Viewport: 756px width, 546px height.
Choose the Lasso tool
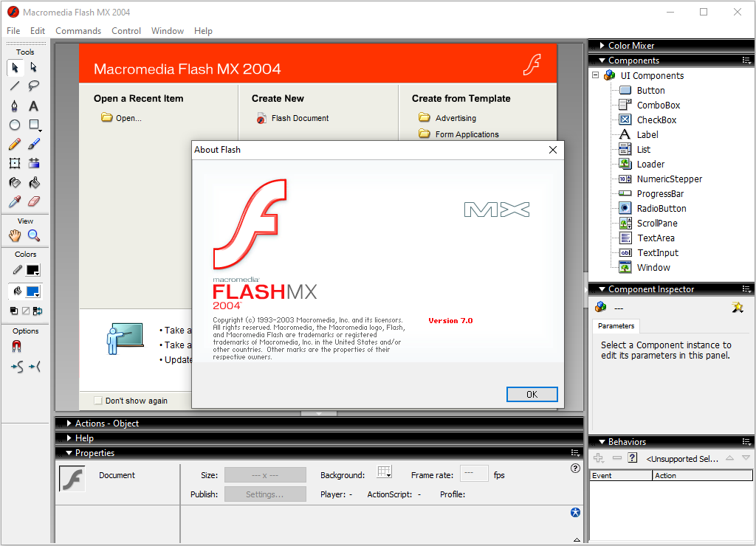tap(34, 86)
